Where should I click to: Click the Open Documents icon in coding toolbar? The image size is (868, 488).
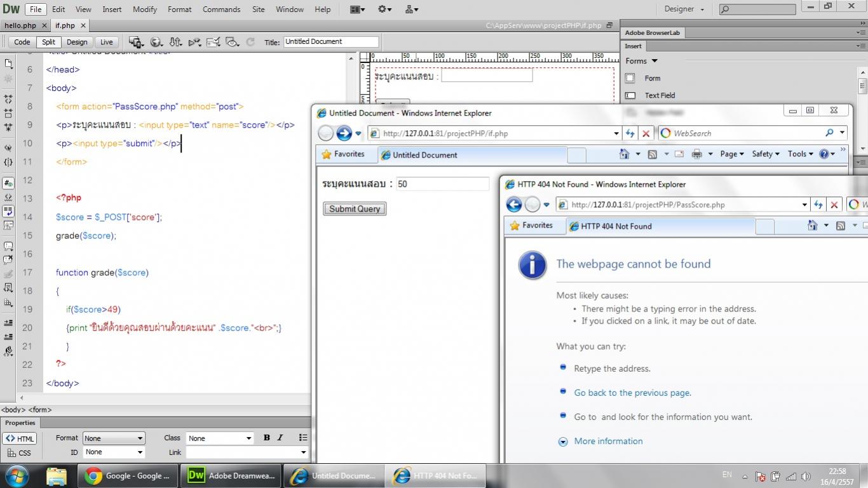click(8, 64)
